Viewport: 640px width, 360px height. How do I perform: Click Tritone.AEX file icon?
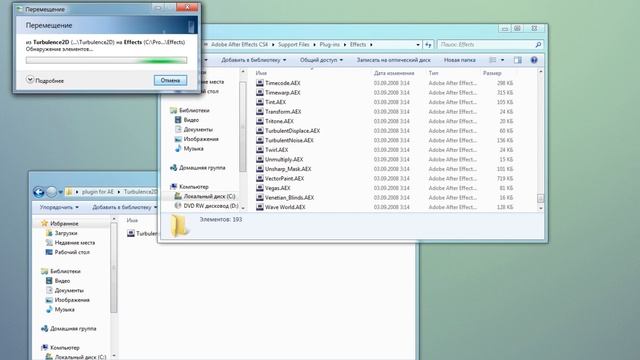click(x=260, y=121)
